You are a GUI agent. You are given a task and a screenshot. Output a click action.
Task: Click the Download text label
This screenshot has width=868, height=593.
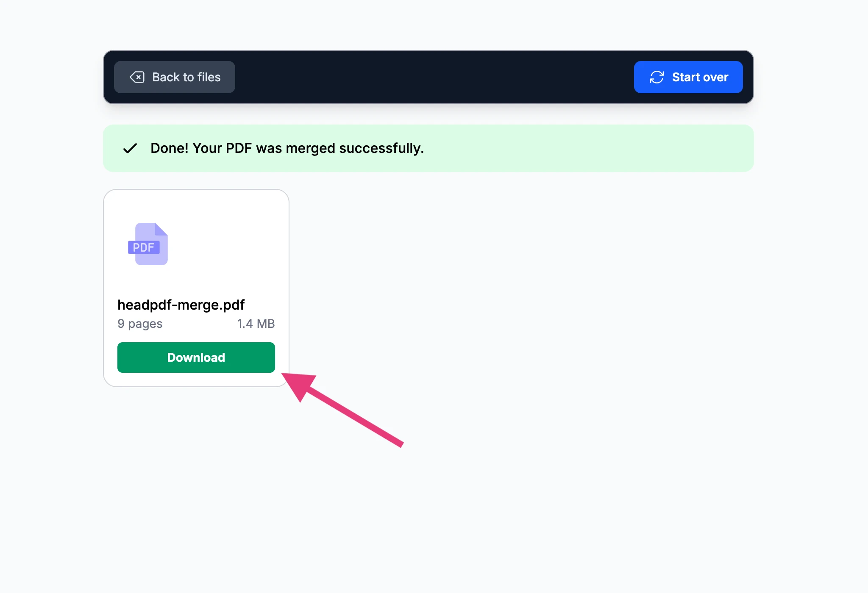[196, 357]
